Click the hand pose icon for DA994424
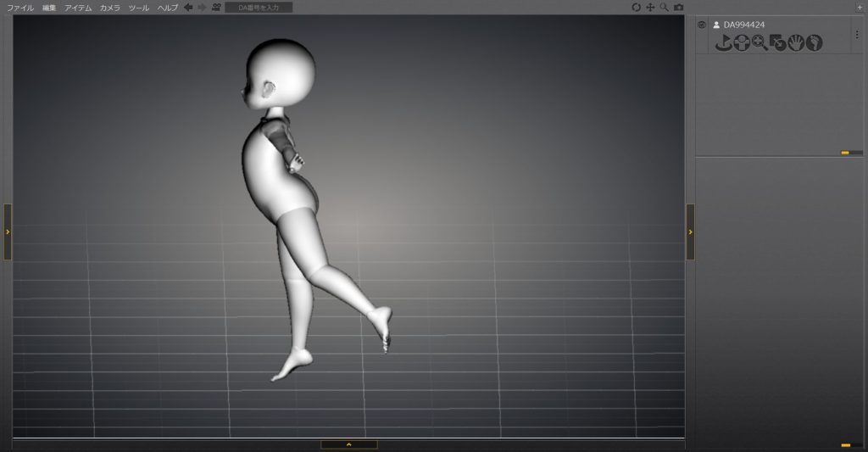This screenshot has width=868, height=452. [796, 43]
